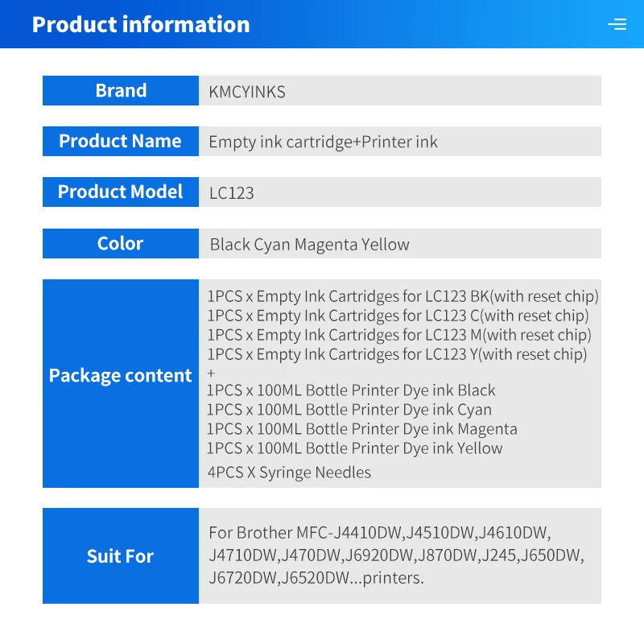Open the menu icon in the blue header
Screen dimensions: 644x644
[617, 24]
